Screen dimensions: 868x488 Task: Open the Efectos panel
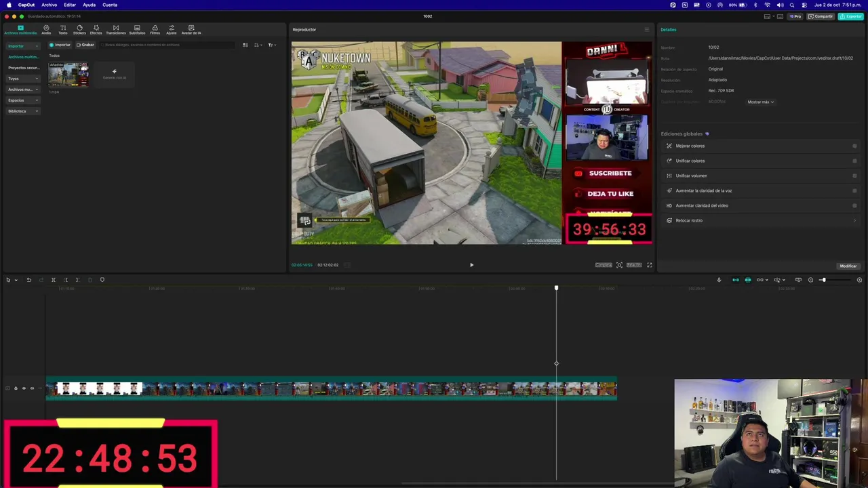(96, 30)
